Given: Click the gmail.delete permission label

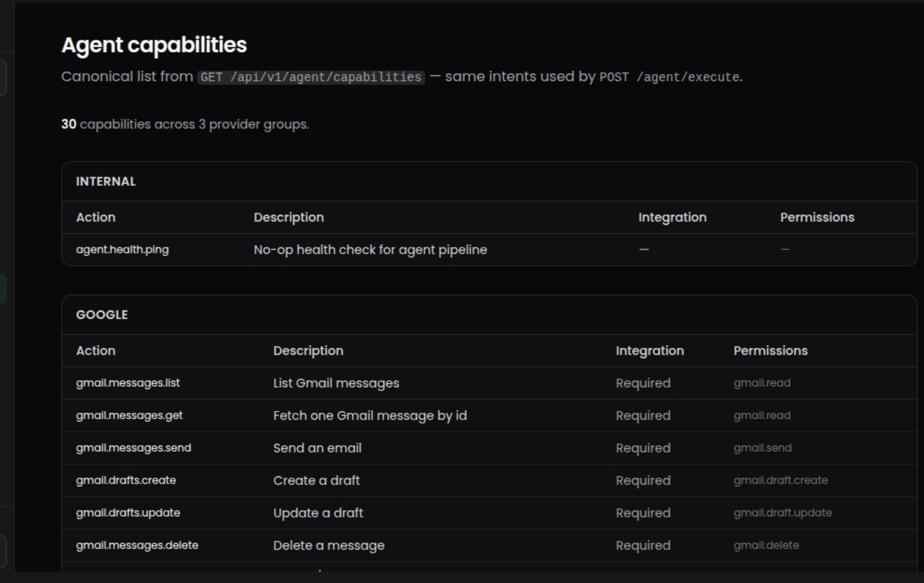Looking at the screenshot, I should point(766,545).
